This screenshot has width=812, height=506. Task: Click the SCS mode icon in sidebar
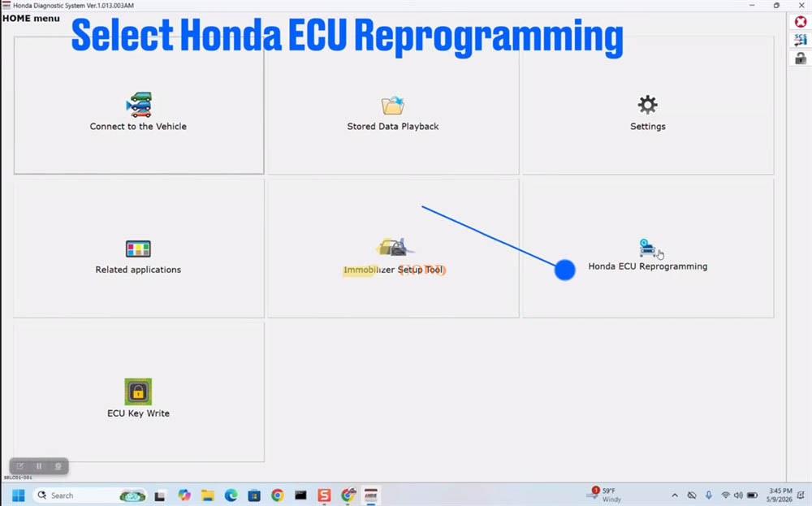pos(801,40)
